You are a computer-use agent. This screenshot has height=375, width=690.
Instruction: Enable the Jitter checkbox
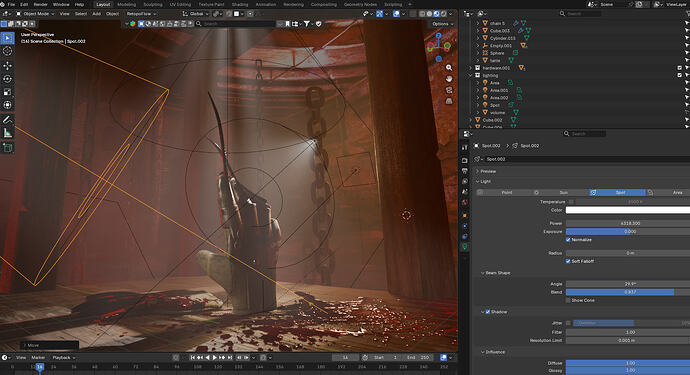[x=569, y=323]
